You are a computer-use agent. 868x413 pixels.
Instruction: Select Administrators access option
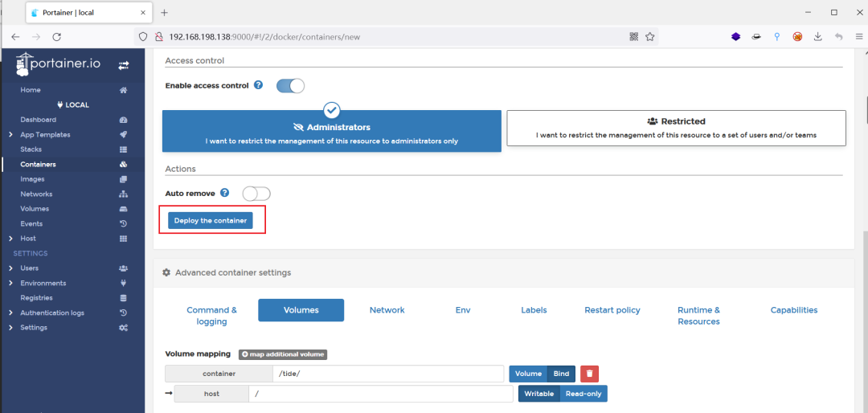click(332, 131)
